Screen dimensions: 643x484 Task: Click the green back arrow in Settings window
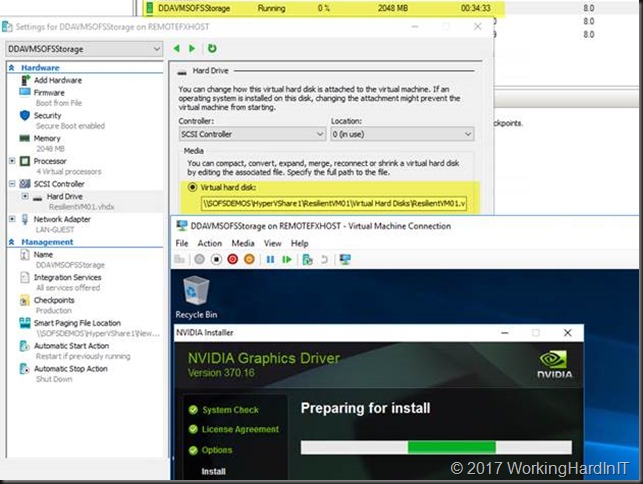pyautogui.click(x=177, y=48)
